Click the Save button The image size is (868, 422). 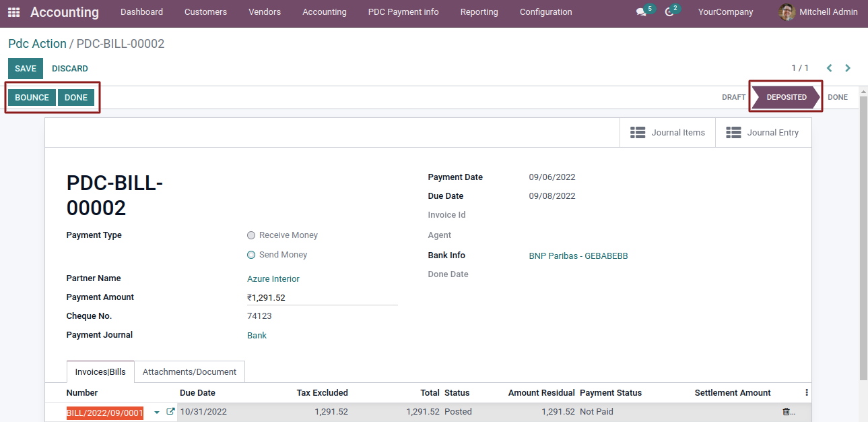pyautogui.click(x=26, y=69)
